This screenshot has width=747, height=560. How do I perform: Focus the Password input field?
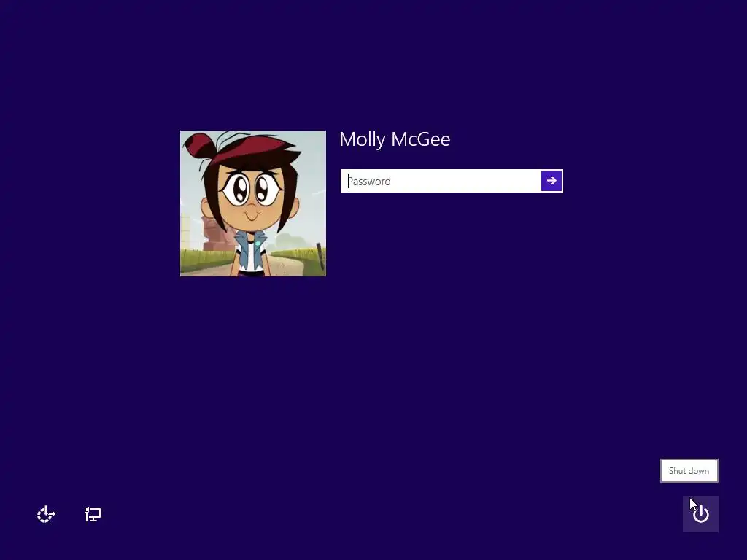point(441,181)
